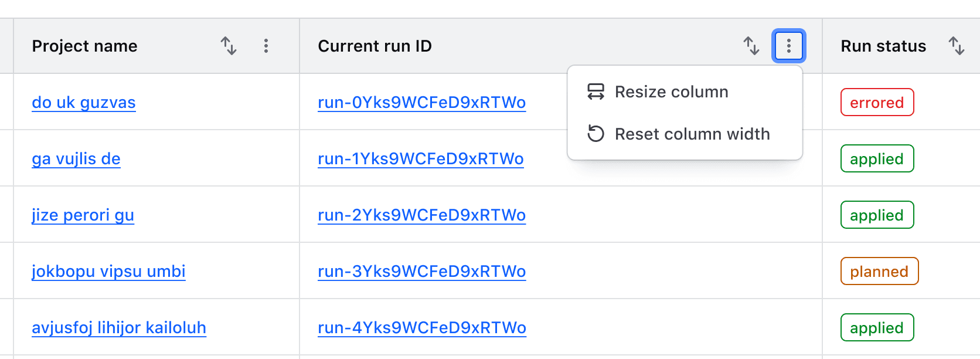Open run-0Yks9WCFeD9xRTWo link

coord(421,103)
